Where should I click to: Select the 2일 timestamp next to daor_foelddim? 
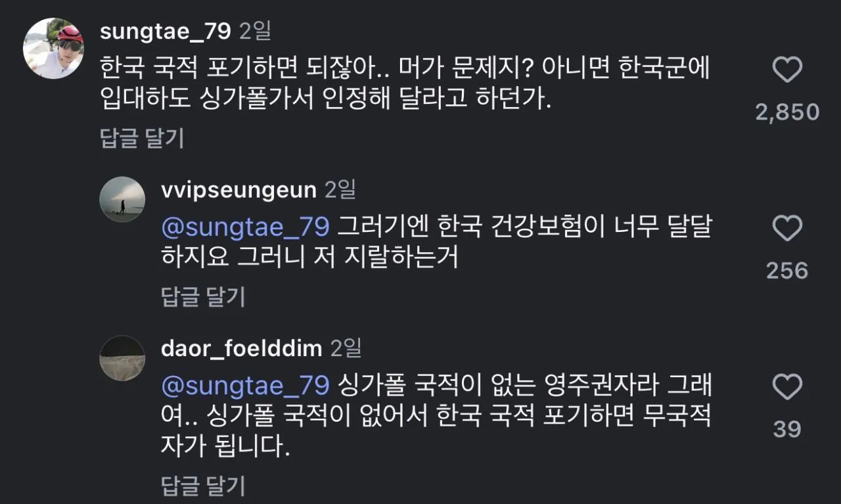pyautogui.click(x=346, y=348)
